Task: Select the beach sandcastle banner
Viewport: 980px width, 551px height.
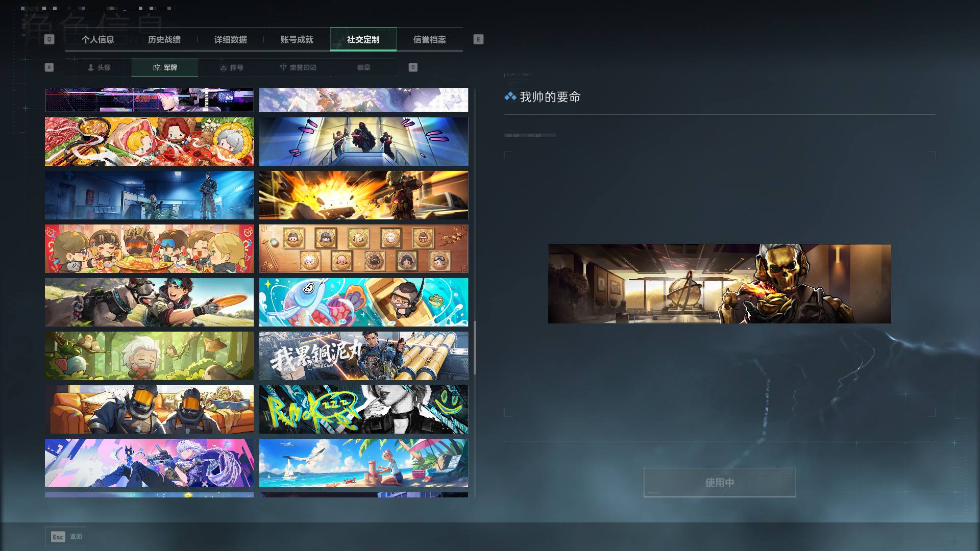Action: tap(363, 463)
